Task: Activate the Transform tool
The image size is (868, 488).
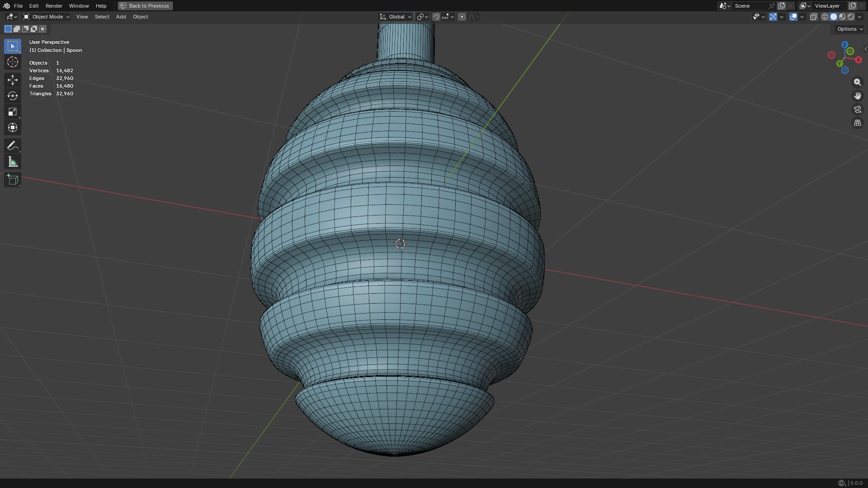Action: (x=13, y=127)
